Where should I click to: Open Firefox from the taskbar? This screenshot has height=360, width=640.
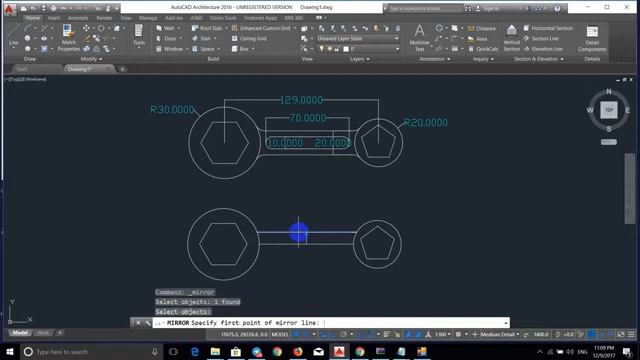298,351
